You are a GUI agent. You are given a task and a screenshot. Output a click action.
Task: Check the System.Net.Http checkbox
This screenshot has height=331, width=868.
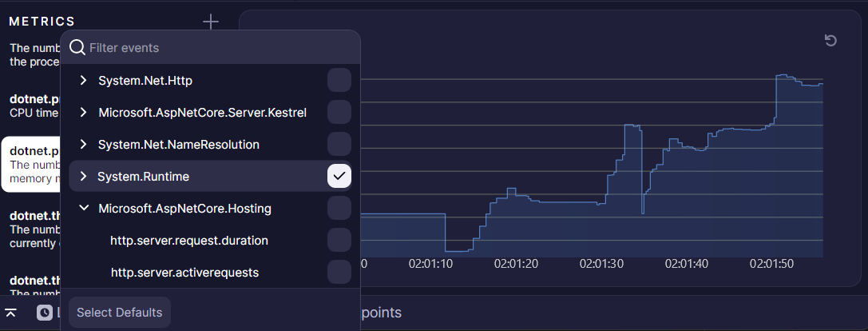(339, 81)
